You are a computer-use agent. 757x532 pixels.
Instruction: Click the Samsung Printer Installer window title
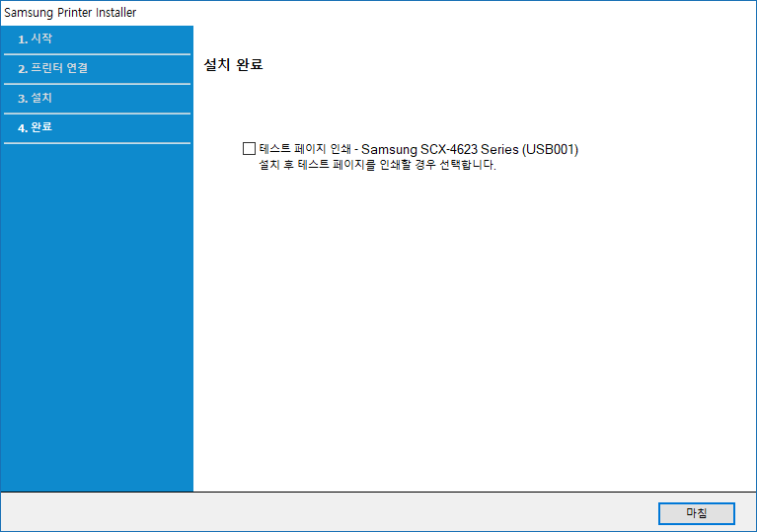click(70, 13)
